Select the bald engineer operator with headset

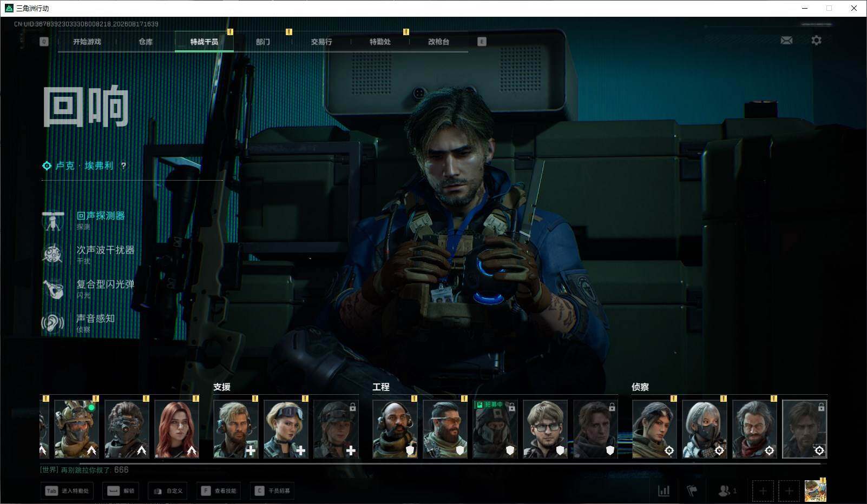tap(395, 429)
